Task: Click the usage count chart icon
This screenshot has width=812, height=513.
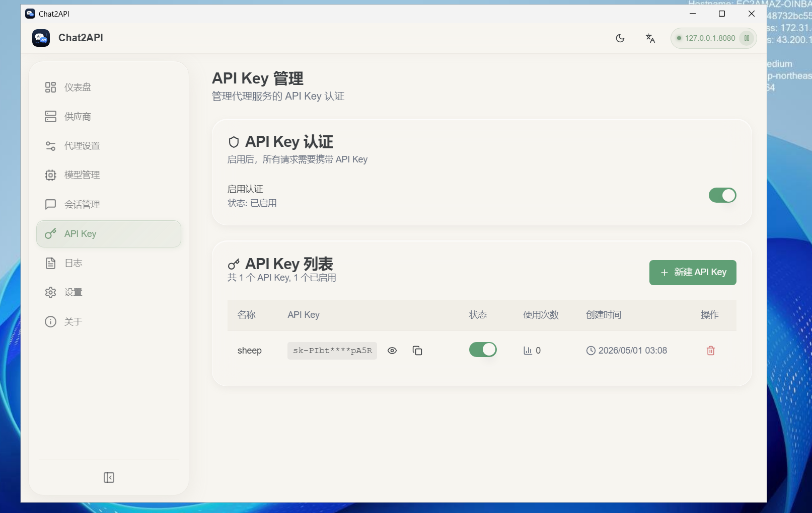Action: (528, 351)
